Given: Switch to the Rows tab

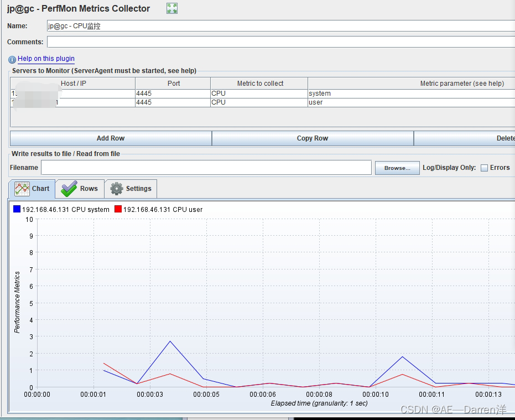Looking at the screenshot, I should 80,189.
